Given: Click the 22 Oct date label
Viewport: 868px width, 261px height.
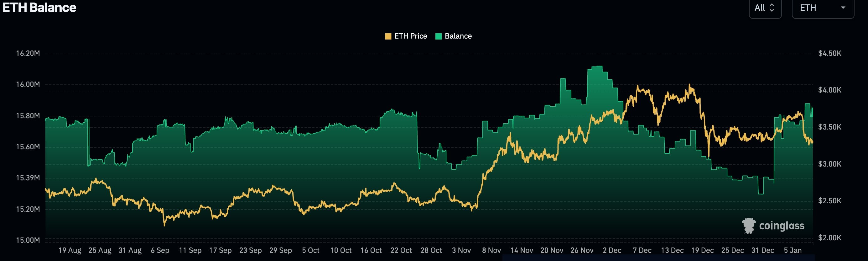Looking at the screenshot, I should (401, 251).
